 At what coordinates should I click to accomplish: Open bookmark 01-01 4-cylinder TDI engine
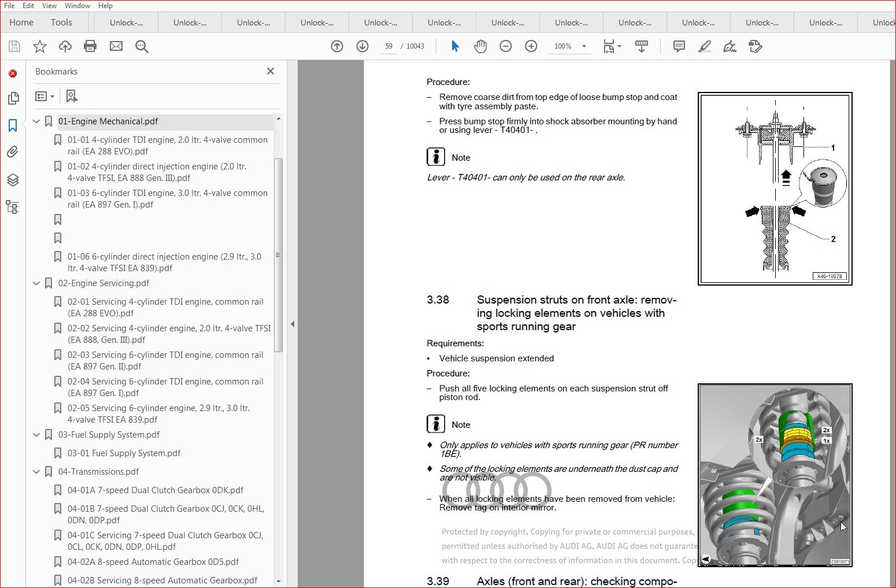click(168, 146)
